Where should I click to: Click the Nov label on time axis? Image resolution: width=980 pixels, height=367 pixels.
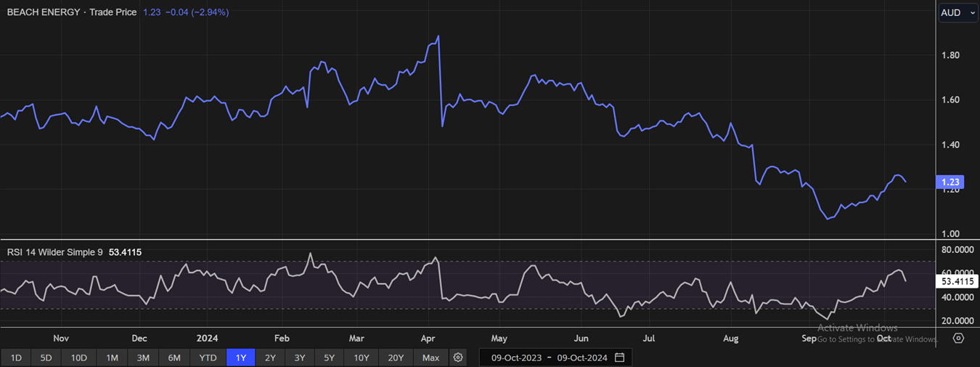(60, 339)
